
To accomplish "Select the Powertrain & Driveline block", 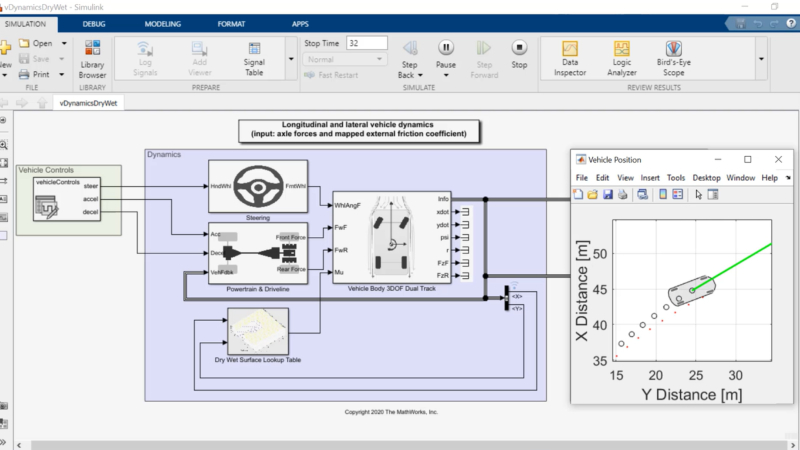I will 258,253.
